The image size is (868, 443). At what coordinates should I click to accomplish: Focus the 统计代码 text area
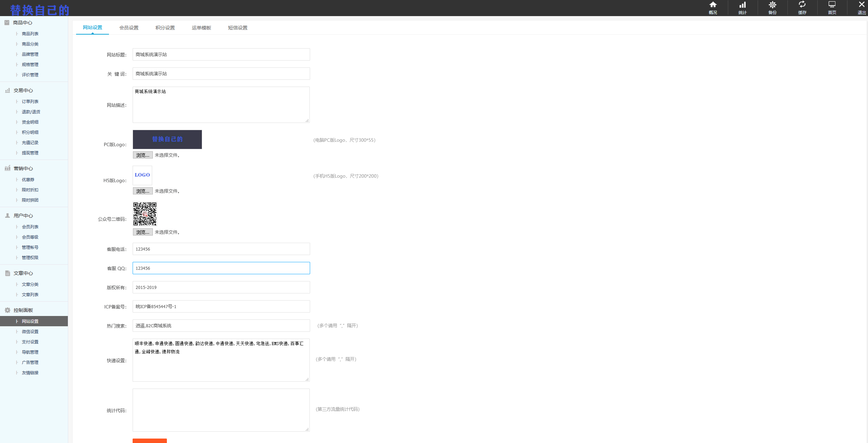click(x=221, y=410)
